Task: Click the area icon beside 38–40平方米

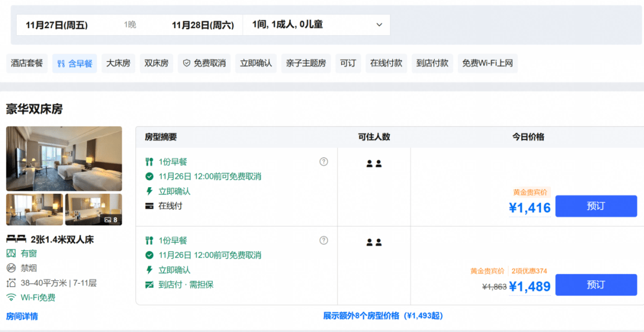Action: pyautogui.click(x=11, y=283)
